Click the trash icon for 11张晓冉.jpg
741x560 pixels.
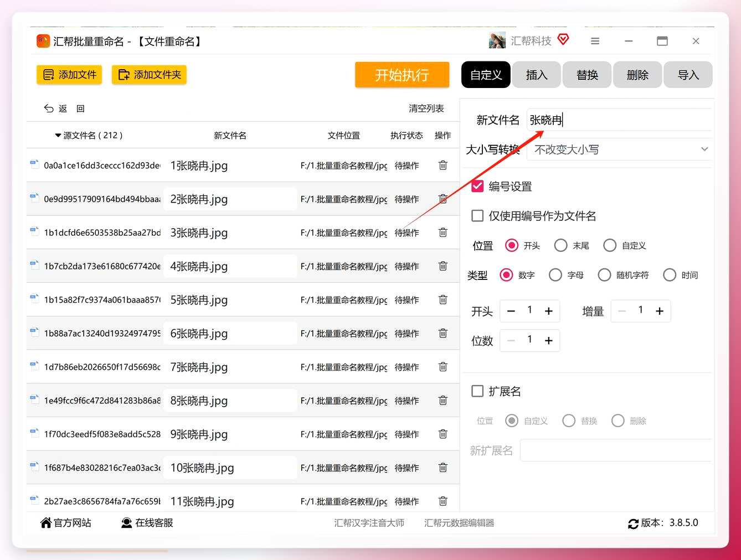pos(443,501)
